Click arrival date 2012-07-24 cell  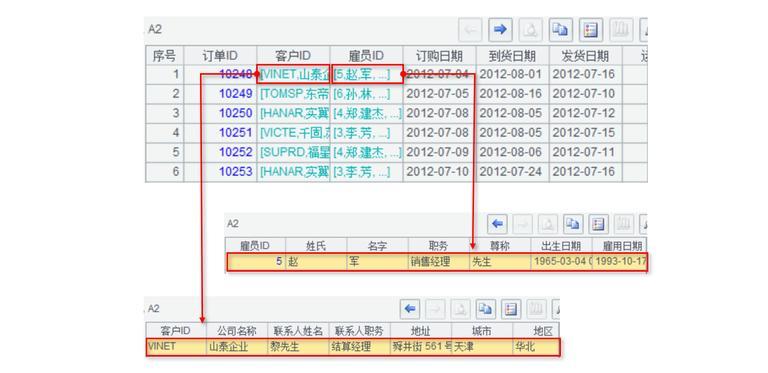(x=512, y=172)
